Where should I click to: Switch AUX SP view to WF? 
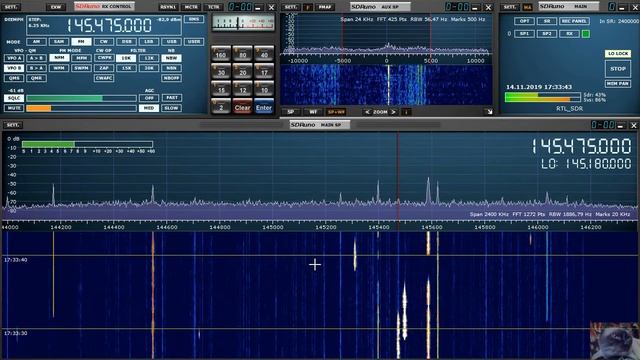(313, 112)
